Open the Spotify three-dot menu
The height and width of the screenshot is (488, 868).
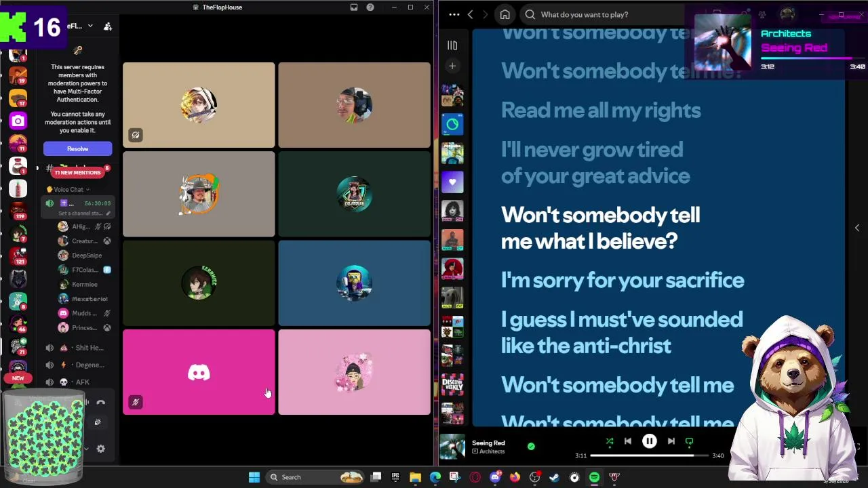(454, 14)
